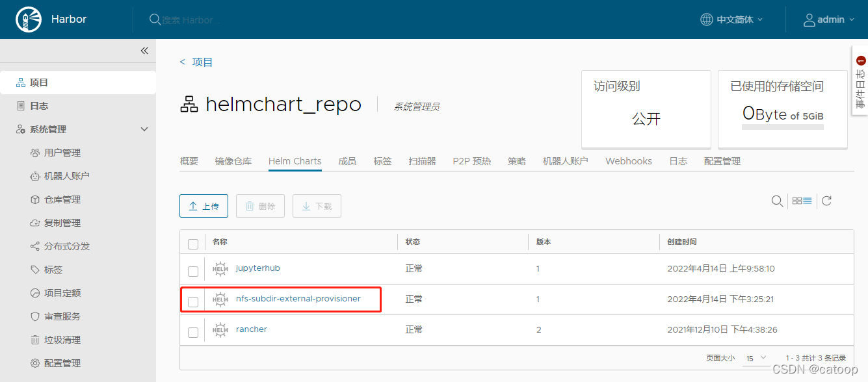Open the 概要 tab
868x382 pixels.
pos(189,161)
